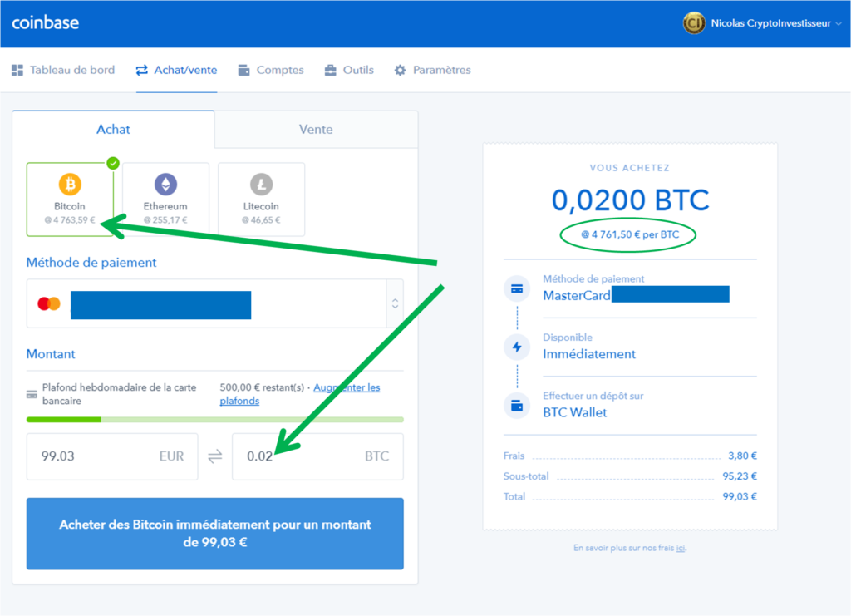Click the Bitcoin price @ 4 763,59 €
The height and width of the screenshot is (616, 851).
point(70,220)
